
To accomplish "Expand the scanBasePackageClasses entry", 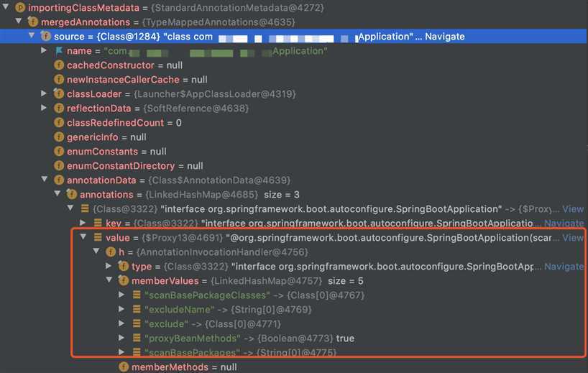I will [x=121, y=295].
